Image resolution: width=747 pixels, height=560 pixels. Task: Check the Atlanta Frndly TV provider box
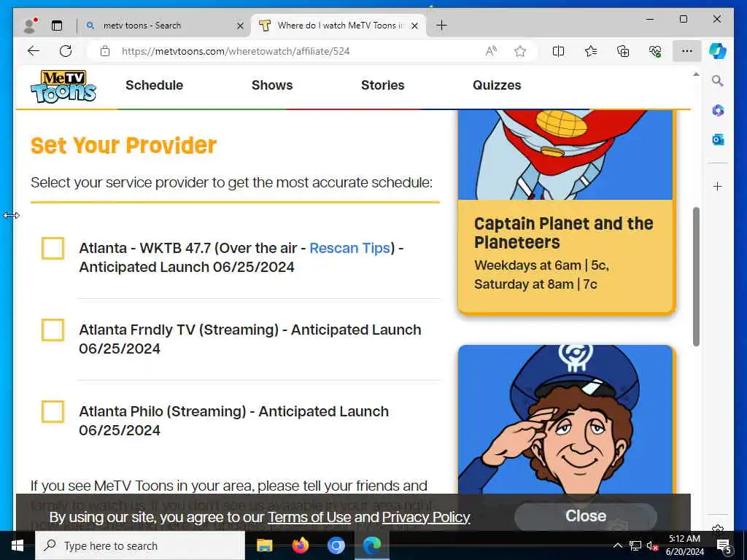[x=53, y=330]
